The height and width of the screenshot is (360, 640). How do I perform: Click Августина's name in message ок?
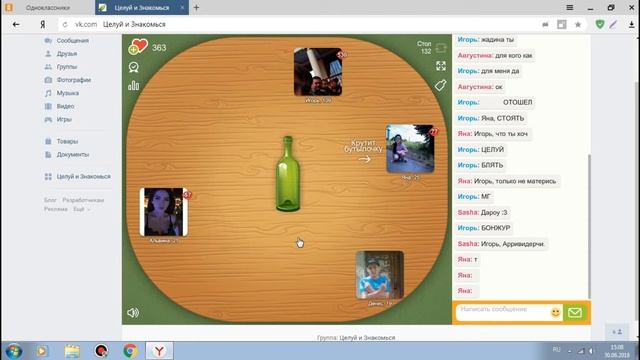click(x=475, y=87)
